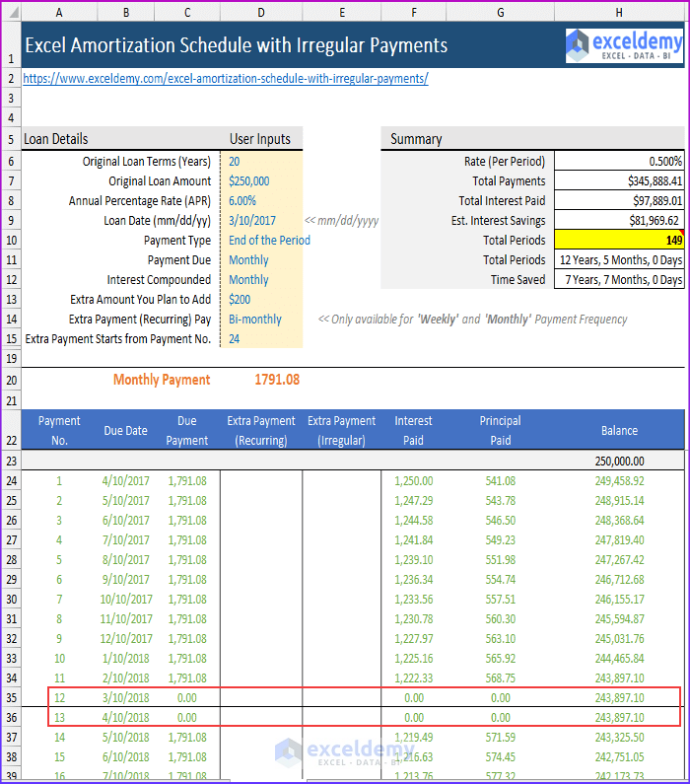Select balance 242,751.05
690x784 pixels.
click(x=619, y=757)
